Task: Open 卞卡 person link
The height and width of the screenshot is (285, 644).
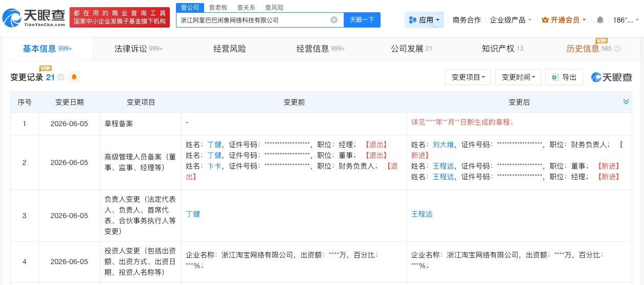Action: (214, 166)
